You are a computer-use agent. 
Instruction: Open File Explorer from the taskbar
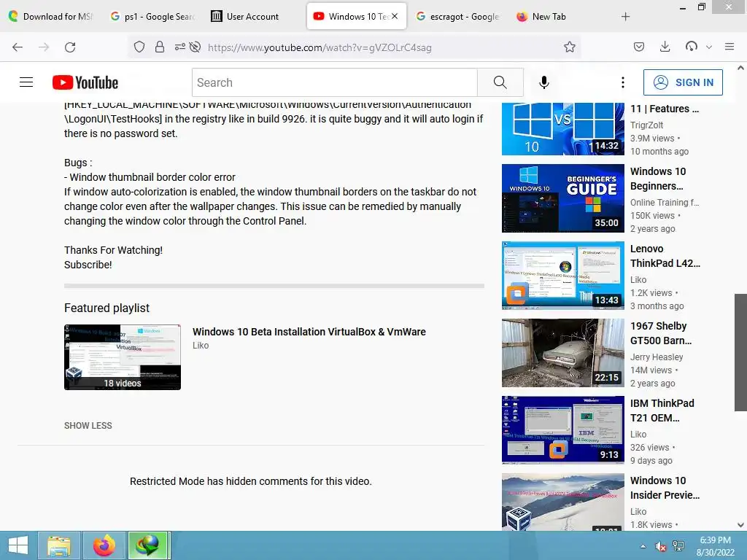pyautogui.click(x=59, y=545)
